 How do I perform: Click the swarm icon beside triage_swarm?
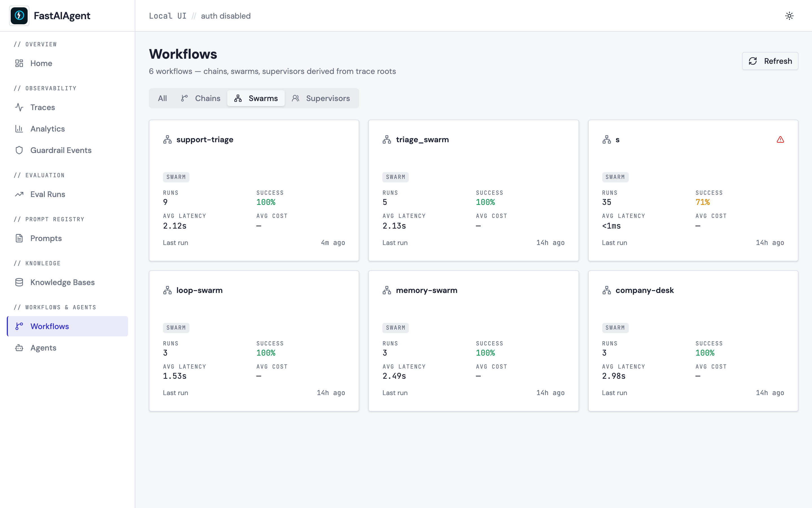point(387,139)
